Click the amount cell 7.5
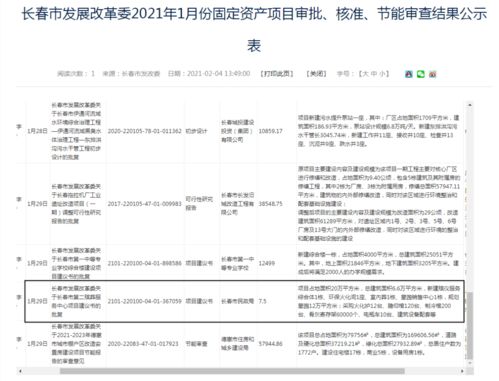The width and height of the screenshot is (499, 381). [262, 301]
